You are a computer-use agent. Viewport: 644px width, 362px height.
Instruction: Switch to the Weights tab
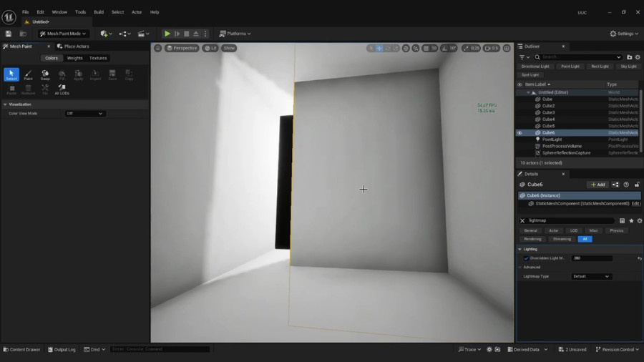74,58
